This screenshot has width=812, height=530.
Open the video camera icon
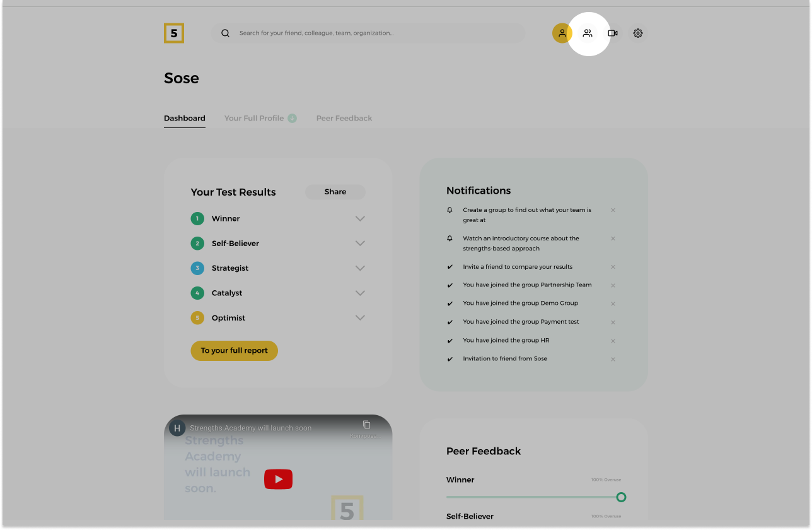613,33
